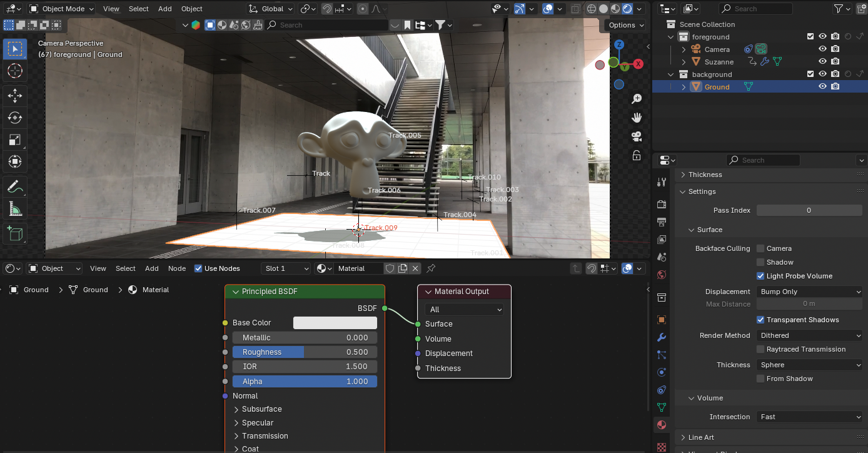Click the pan hand gizmo in viewport
The image size is (868, 453).
coord(637,118)
